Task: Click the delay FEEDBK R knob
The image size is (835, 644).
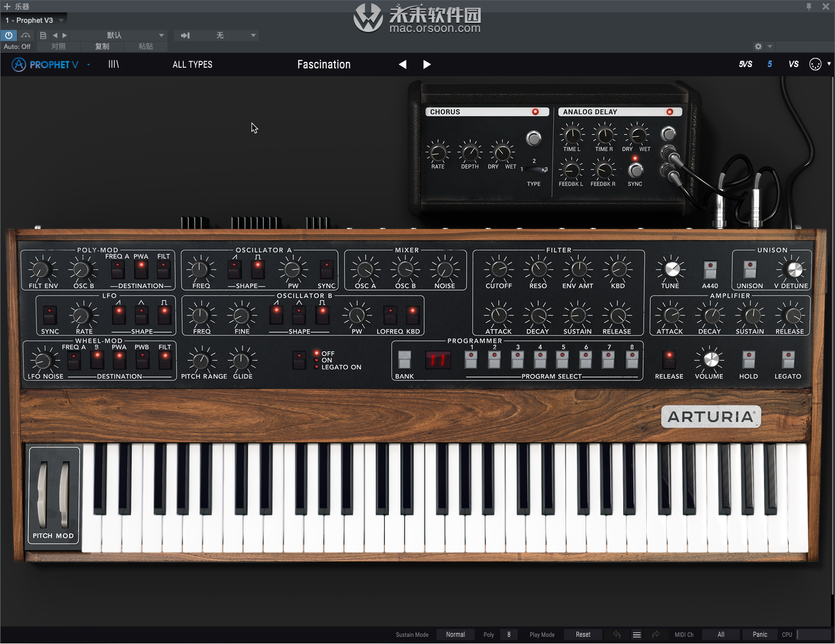Action: pyautogui.click(x=603, y=171)
